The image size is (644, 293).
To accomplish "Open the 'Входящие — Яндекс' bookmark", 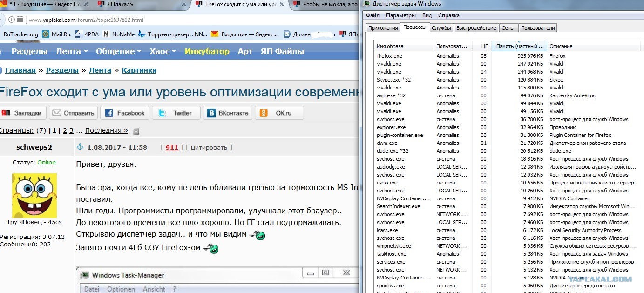I will pos(245,34).
